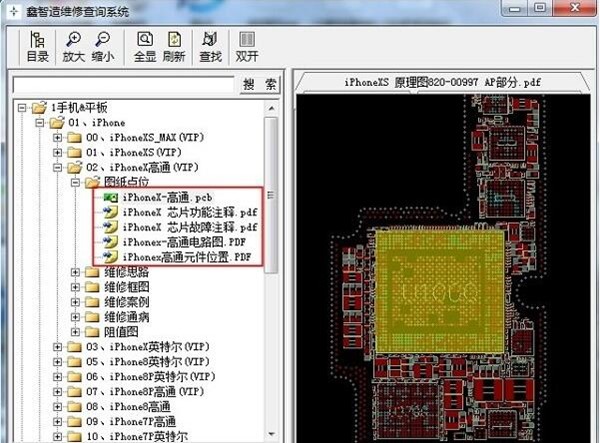Click the 搜索 search button

coord(260,84)
